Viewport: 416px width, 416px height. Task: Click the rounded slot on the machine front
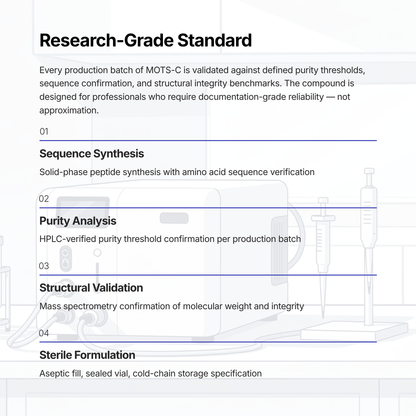coord(174,218)
